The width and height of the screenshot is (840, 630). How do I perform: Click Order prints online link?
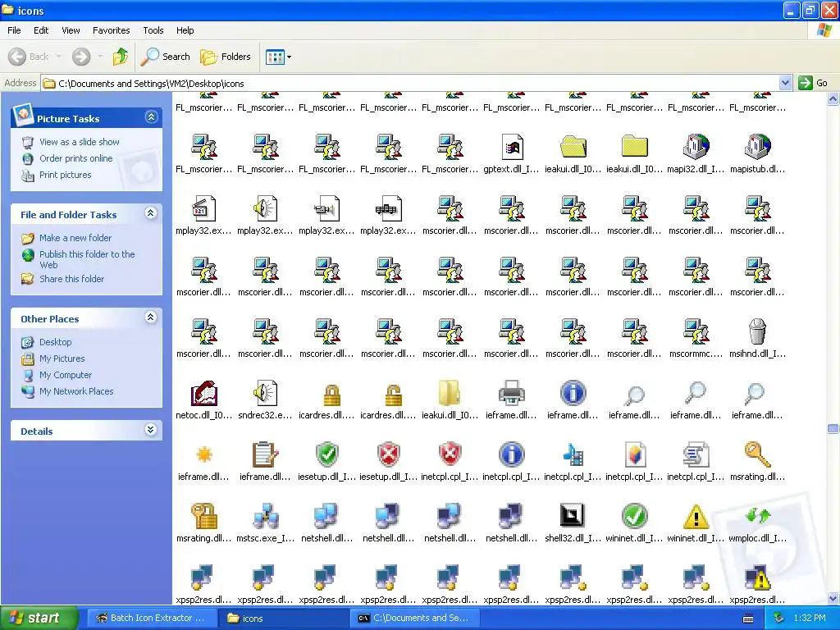coord(75,158)
